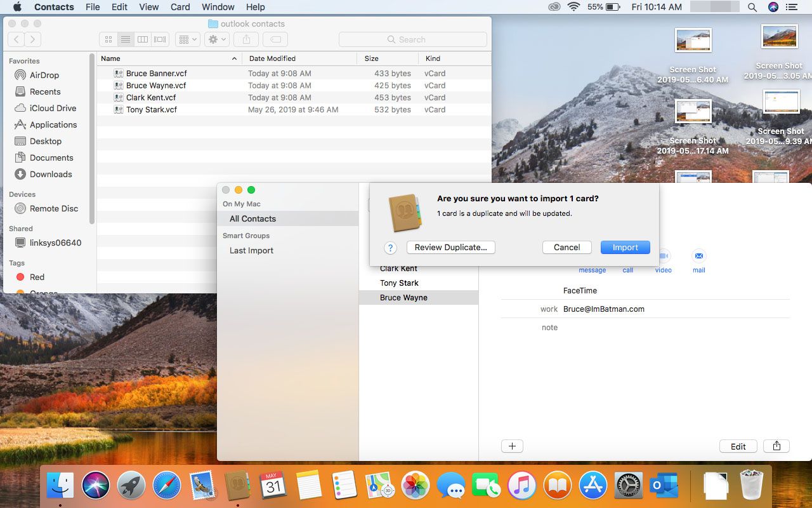Screen dimensions: 812x508
Task: Click the Bruce@ImBatman.com email address
Action: click(x=604, y=309)
